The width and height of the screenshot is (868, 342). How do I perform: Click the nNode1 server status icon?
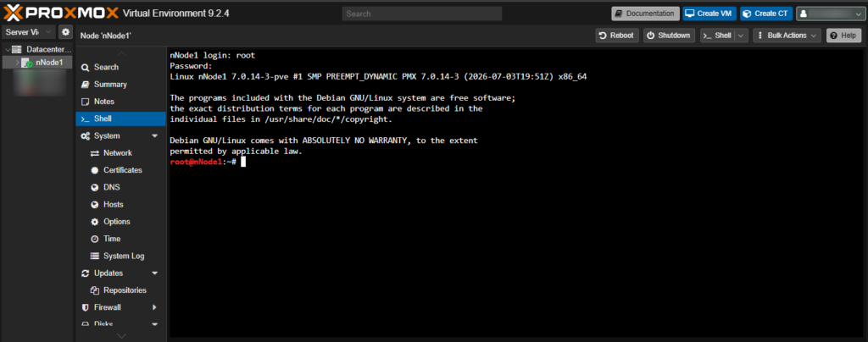click(x=27, y=63)
